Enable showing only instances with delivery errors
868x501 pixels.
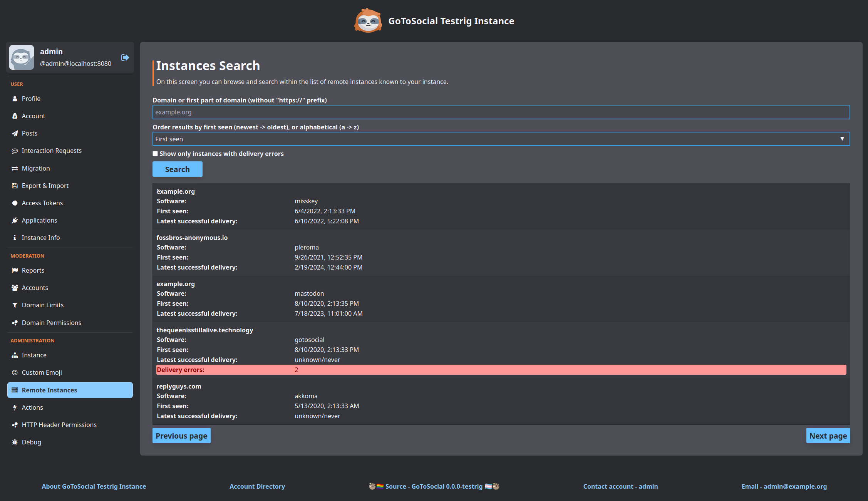point(155,154)
